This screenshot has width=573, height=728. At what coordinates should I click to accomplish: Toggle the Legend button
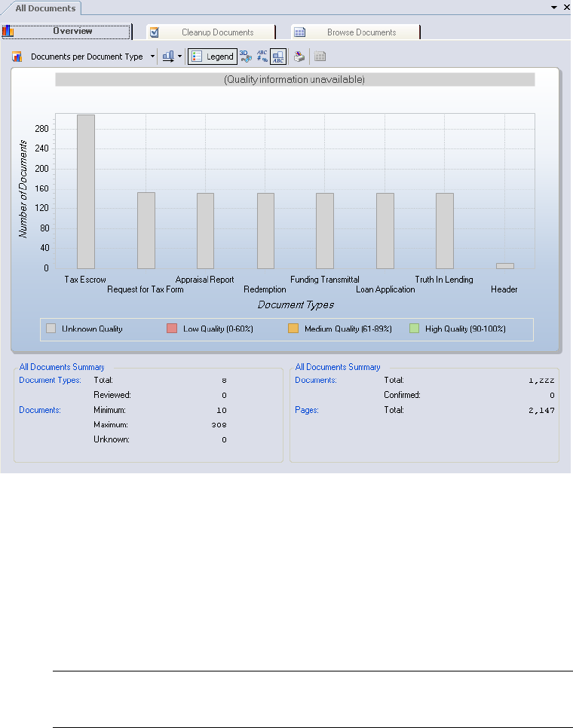point(213,57)
